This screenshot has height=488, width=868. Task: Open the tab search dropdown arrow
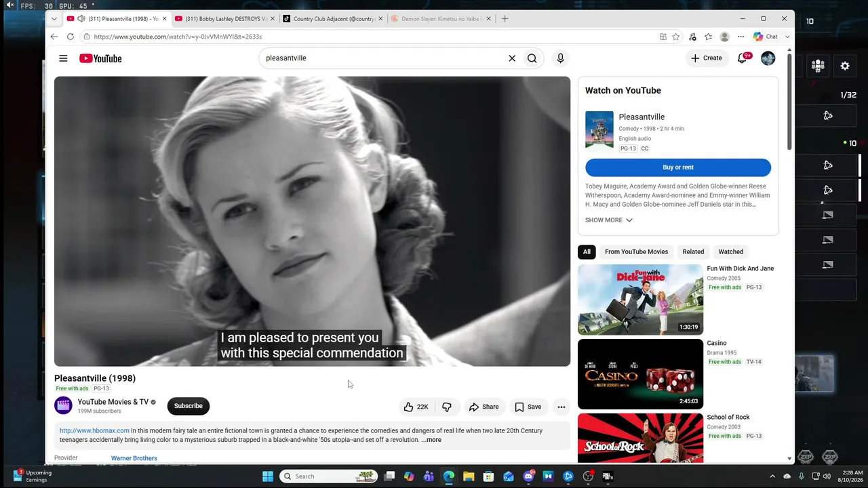click(54, 19)
